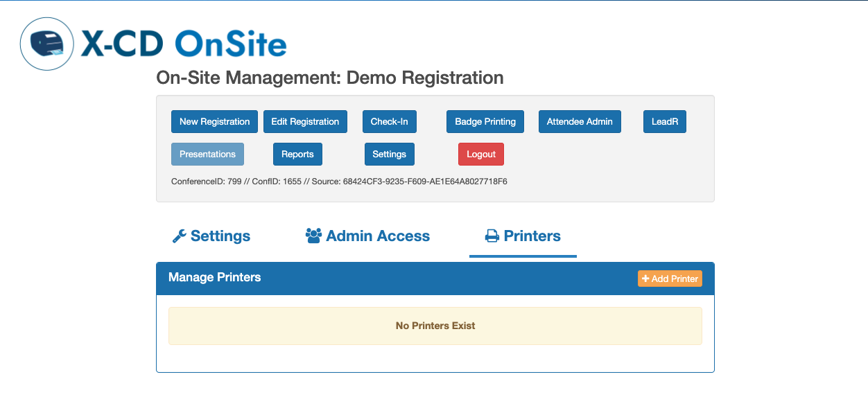The image size is (868, 397).
Task: Open the New Registration page
Action: [x=214, y=122]
